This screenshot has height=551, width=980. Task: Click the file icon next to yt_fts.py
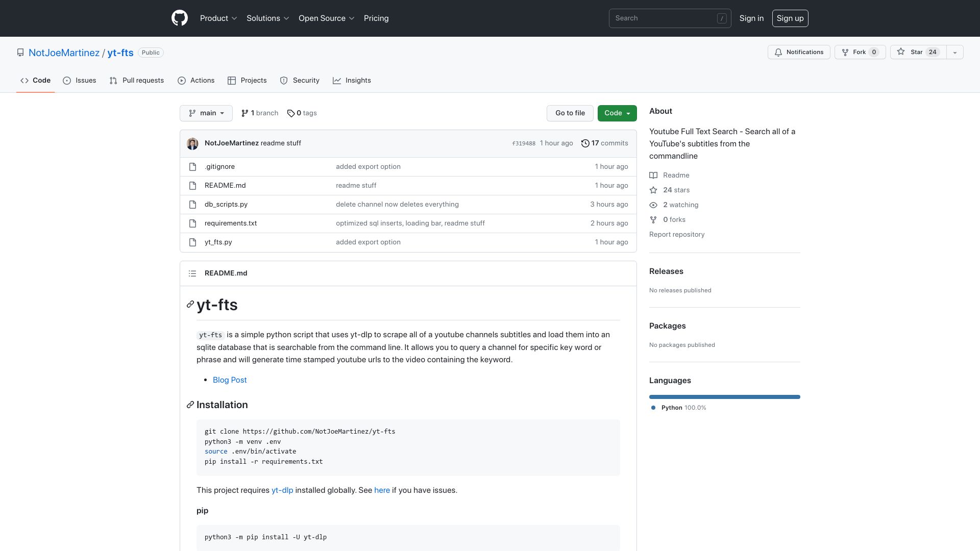point(192,242)
